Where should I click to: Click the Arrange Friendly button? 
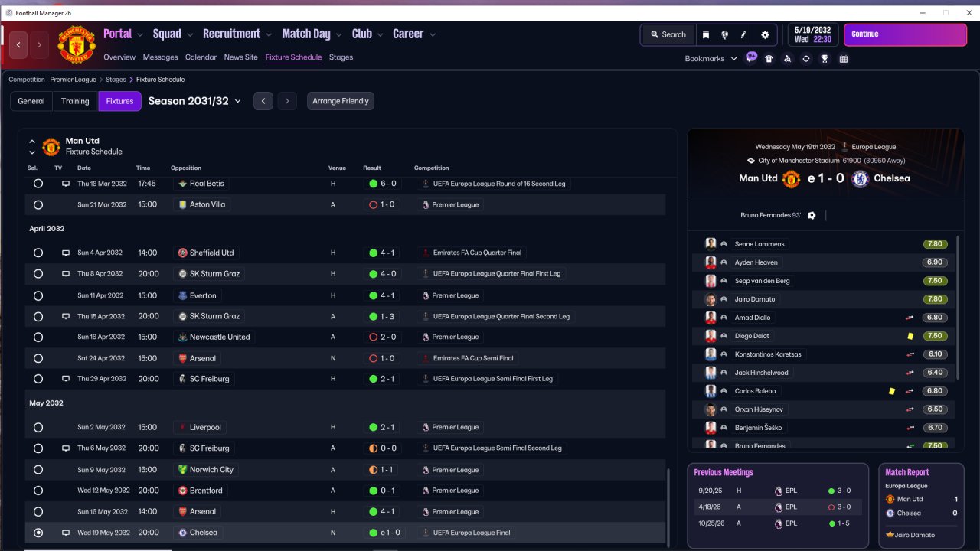click(341, 101)
